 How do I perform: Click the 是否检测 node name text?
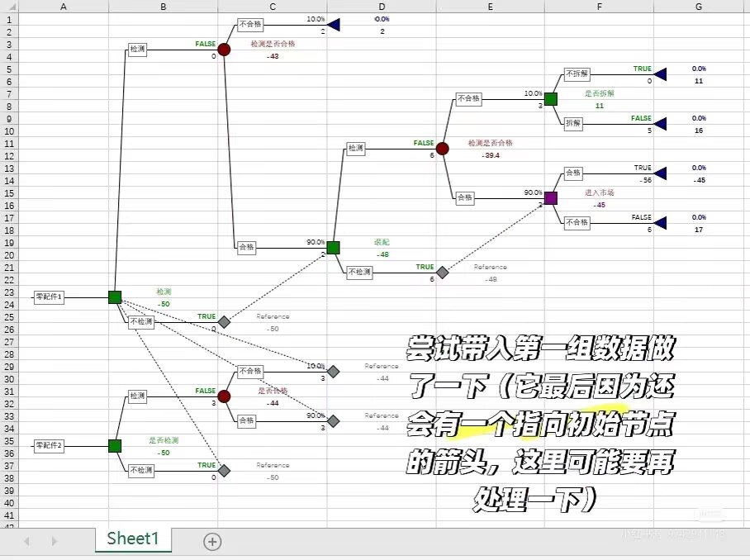pos(164,440)
